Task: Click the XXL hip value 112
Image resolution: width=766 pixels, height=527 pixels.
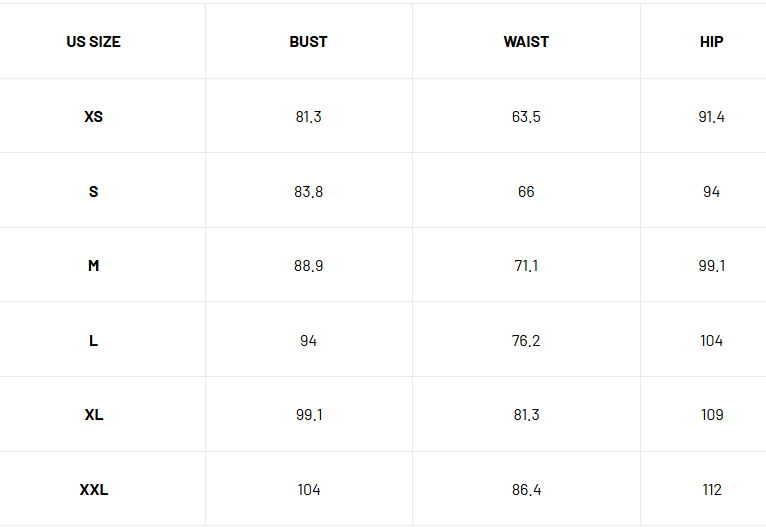Action: coord(712,489)
